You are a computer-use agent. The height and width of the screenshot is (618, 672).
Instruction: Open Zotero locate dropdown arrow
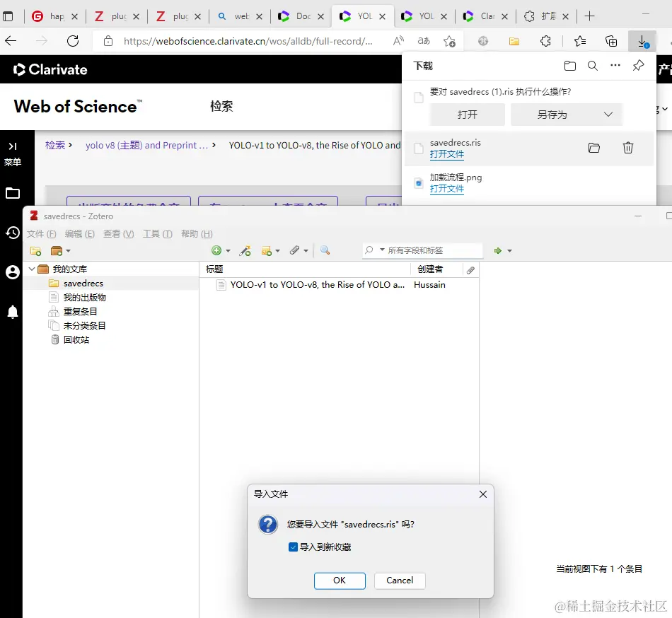pos(509,251)
